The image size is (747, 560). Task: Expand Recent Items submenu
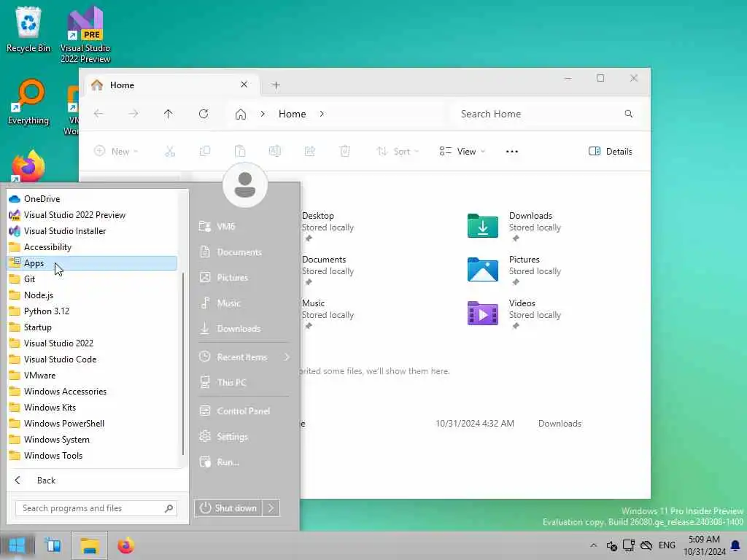click(x=244, y=357)
